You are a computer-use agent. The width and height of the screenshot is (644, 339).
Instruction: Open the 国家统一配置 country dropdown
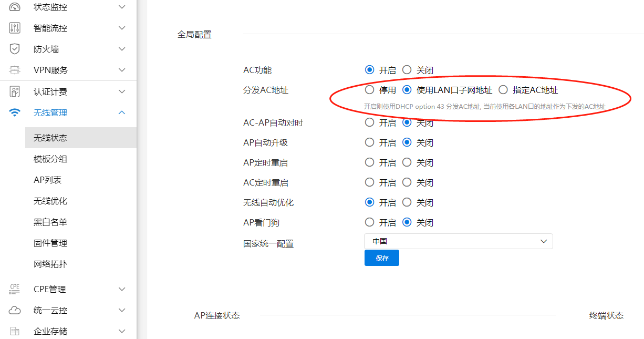458,241
